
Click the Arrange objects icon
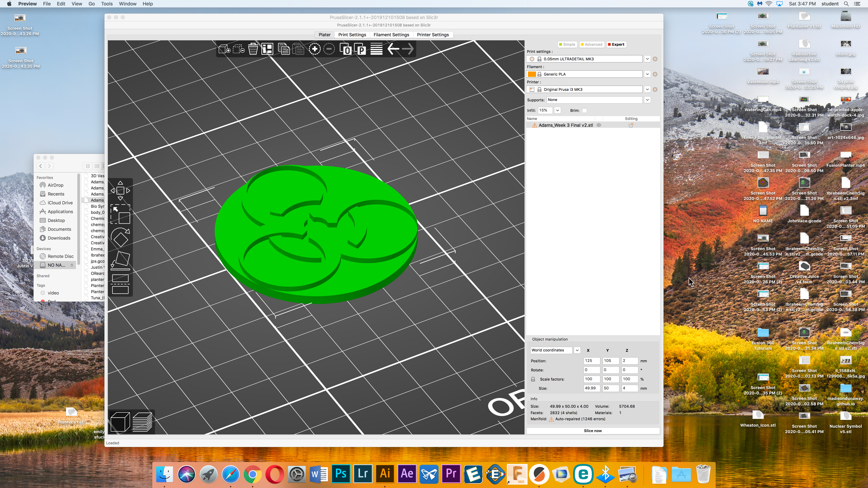[x=267, y=49]
